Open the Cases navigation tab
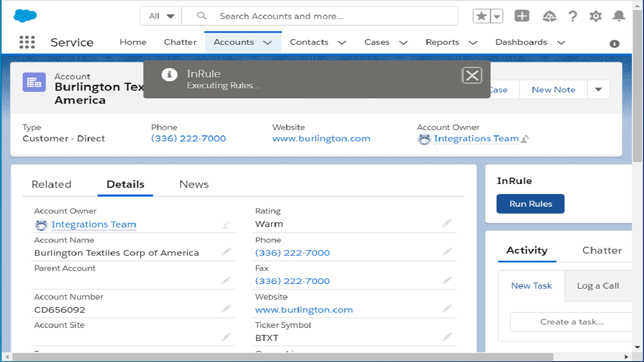The image size is (644, 362). click(x=377, y=42)
